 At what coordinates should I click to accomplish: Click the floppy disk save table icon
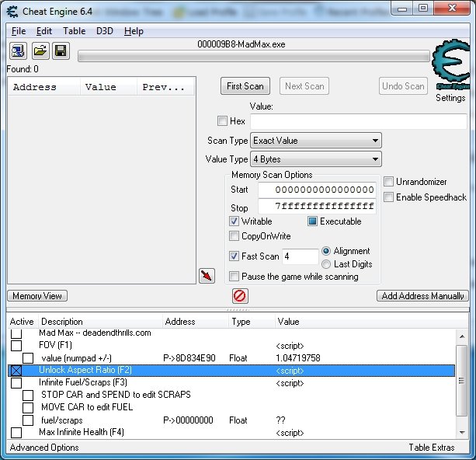61,51
